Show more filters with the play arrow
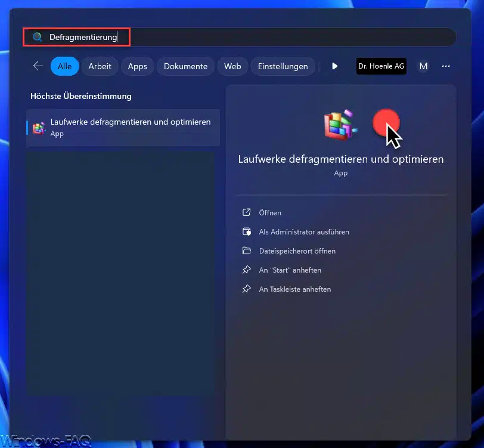Image resolution: width=484 pixels, height=448 pixels. click(334, 66)
